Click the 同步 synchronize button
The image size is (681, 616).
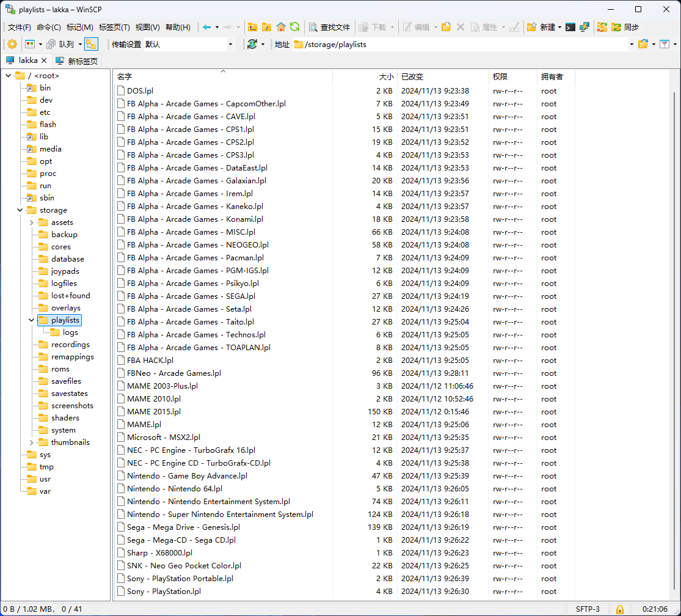[x=625, y=27]
